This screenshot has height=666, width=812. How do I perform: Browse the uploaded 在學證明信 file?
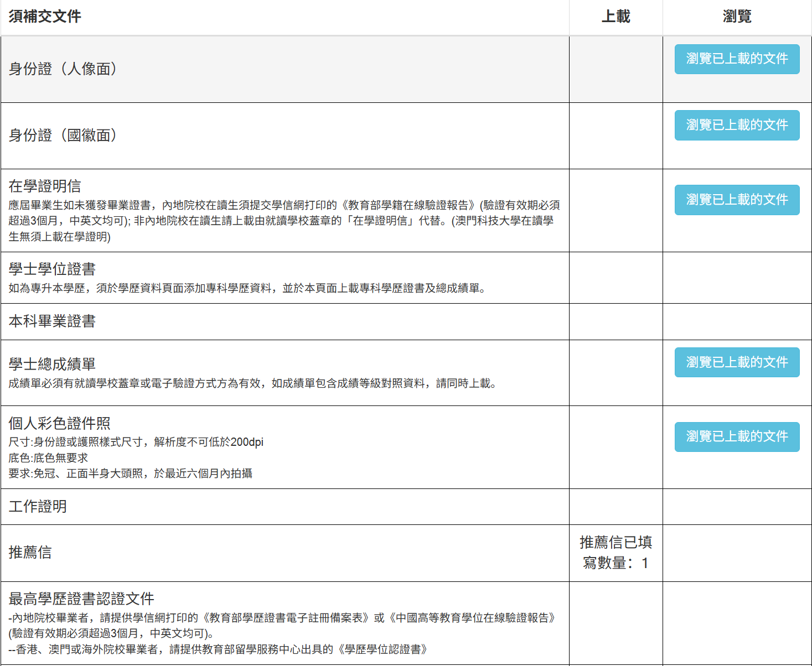pos(737,200)
